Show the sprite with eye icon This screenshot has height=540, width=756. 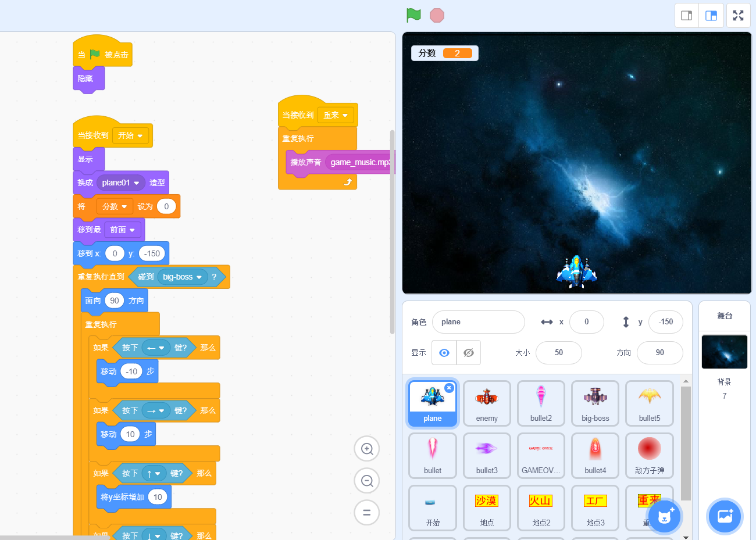[444, 353]
